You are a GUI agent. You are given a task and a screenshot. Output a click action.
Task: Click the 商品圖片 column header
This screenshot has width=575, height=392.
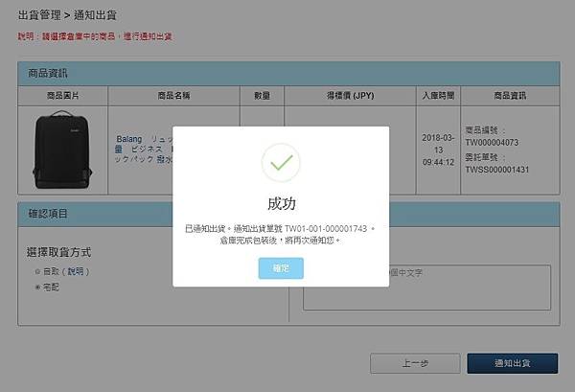point(62,96)
